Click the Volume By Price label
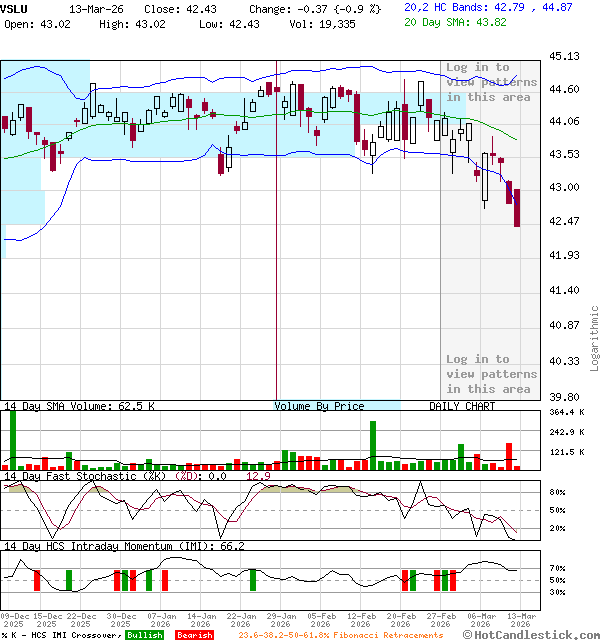The height and width of the screenshot is (640, 600). coord(320,406)
